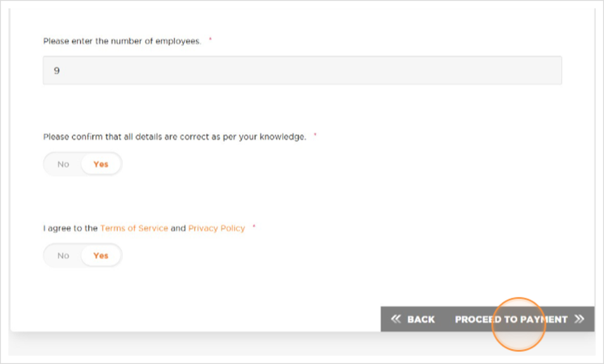The height and width of the screenshot is (364, 604).
Task: Click the 'Please enter the number of employees' label
Action: pos(122,41)
